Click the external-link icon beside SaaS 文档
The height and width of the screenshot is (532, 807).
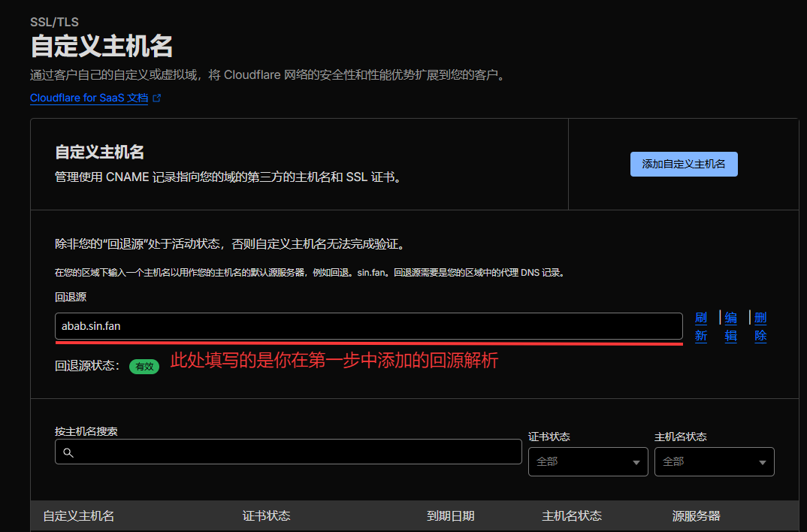click(x=156, y=97)
